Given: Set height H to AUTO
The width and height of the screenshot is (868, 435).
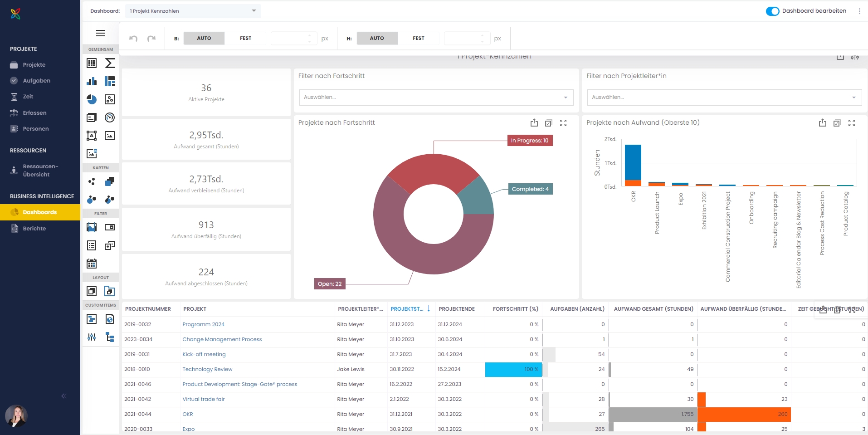Looking at the screenshot, I should pos(377,39).
